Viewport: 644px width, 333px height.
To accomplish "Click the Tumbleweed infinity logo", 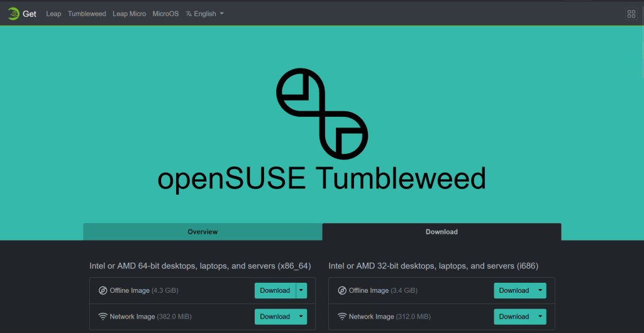I will tap(322, 114).
